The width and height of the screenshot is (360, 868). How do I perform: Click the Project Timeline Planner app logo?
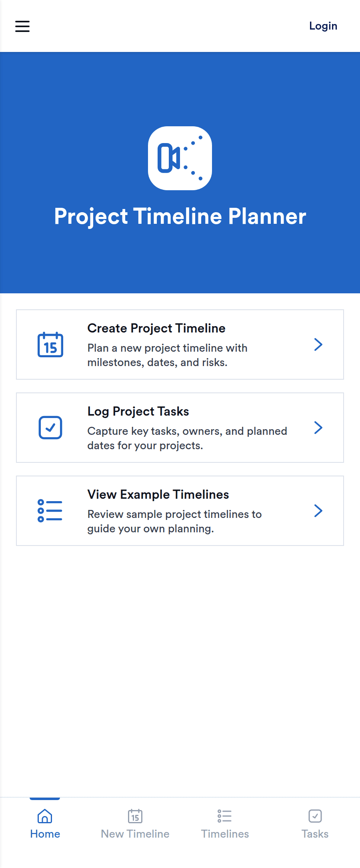[x=180, y=158]
